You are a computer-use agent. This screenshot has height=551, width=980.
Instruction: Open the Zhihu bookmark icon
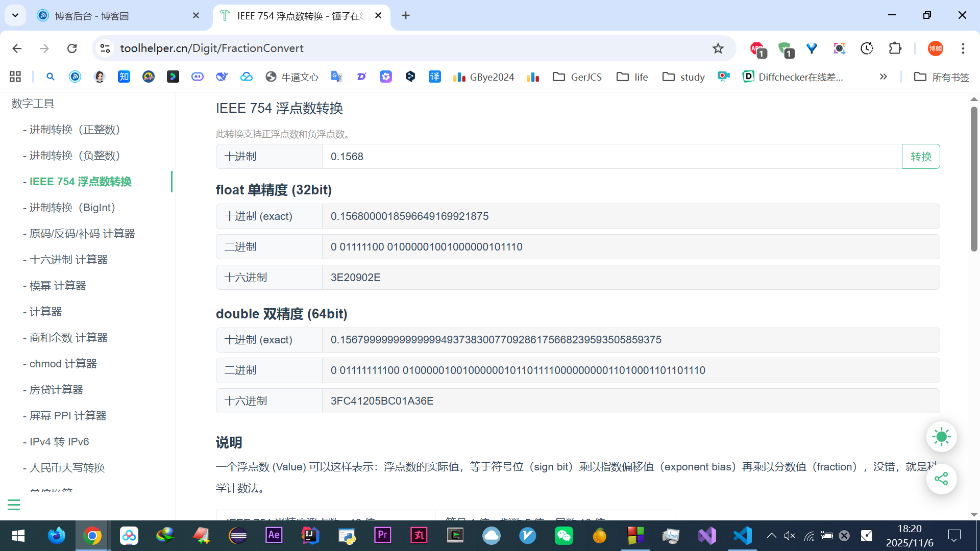(x=124, y=77)
